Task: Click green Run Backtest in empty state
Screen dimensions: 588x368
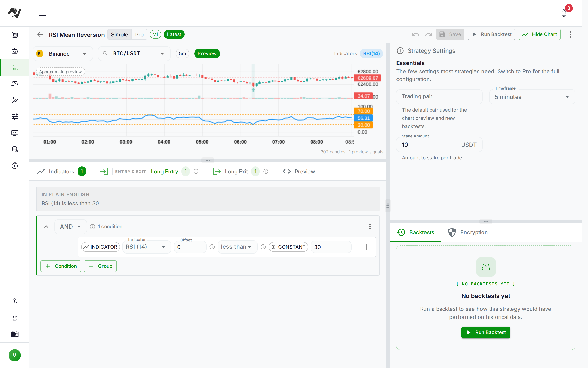Action: (x=486, y=332)
